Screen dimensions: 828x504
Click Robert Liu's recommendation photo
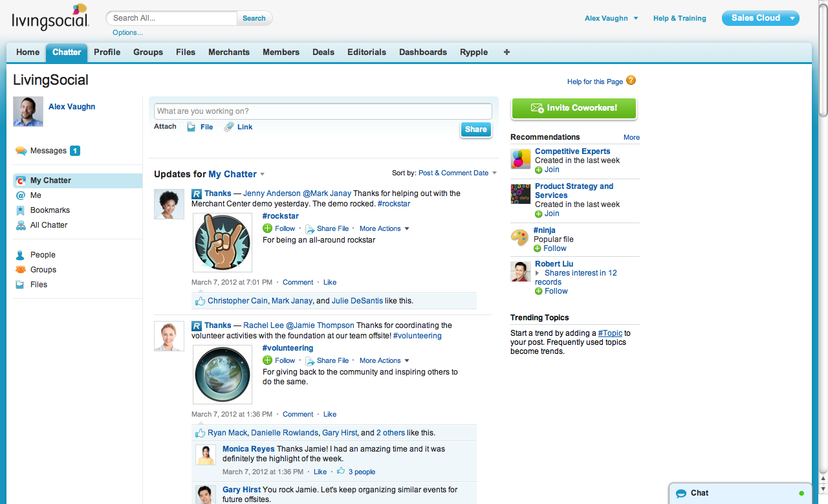(x=521, y=272)
